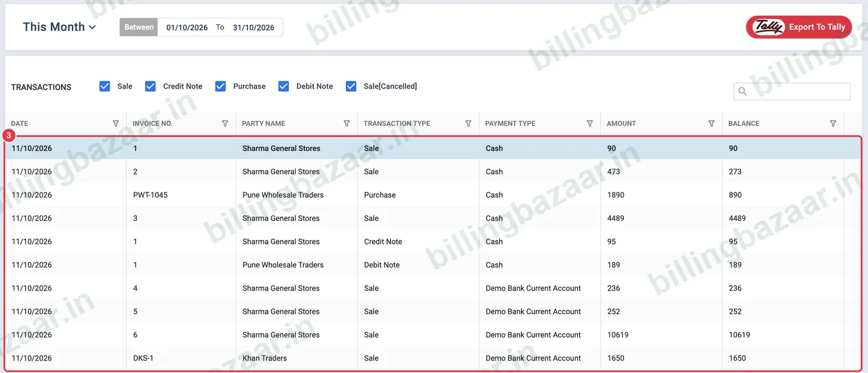Select the Credit Note transaction type cell
Screen dimensions: 868x373
(x=383, y=241)
